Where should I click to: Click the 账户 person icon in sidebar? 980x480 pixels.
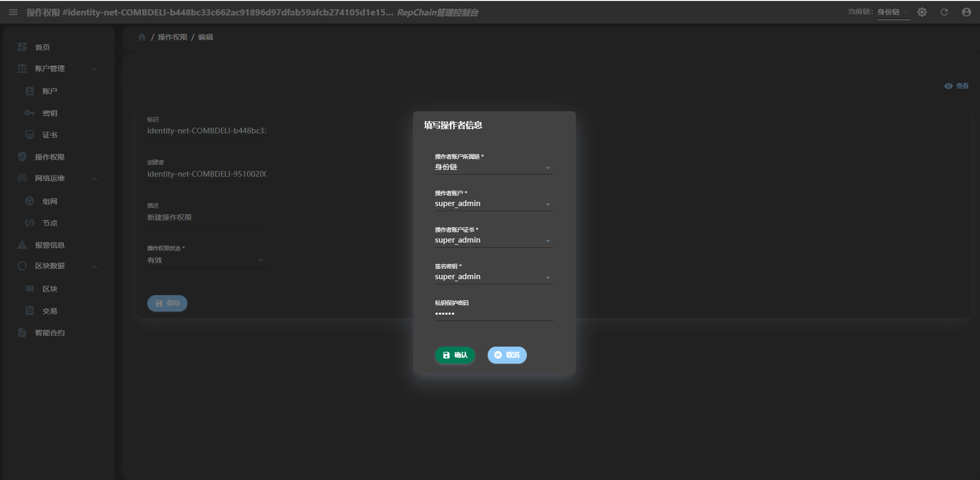click(30, 91)
